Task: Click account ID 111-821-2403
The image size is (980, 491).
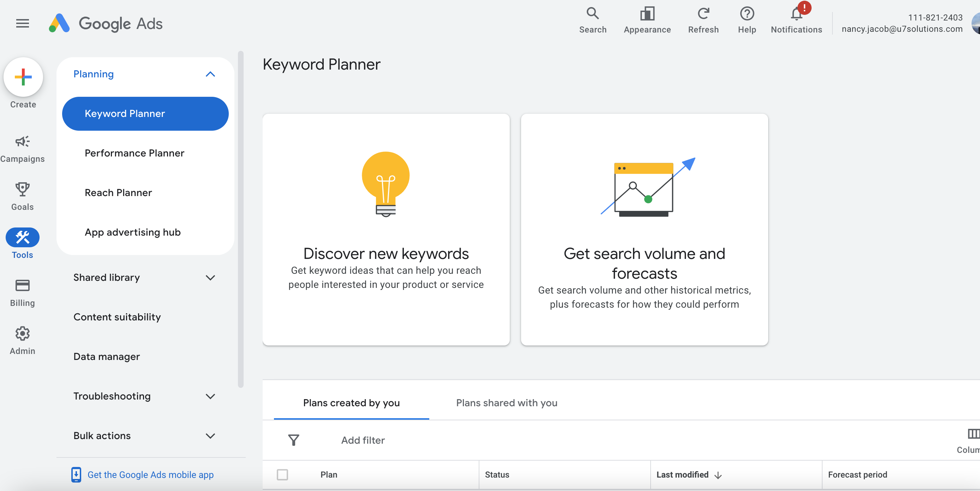Action: click(x=935, y=18)
